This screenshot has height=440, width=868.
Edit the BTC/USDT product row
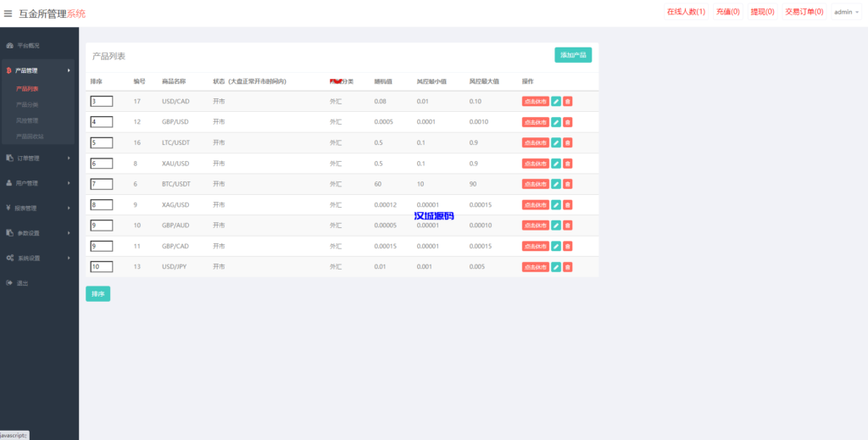coord(556,184)
